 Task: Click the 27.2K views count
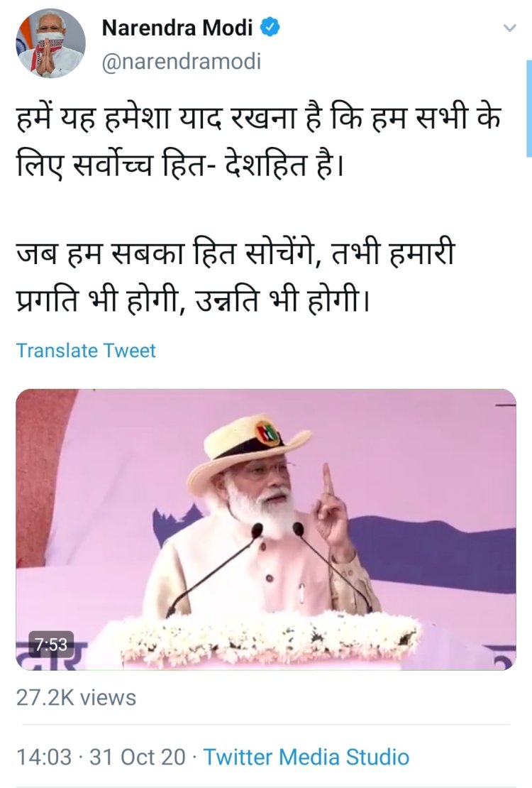point(77,698)
